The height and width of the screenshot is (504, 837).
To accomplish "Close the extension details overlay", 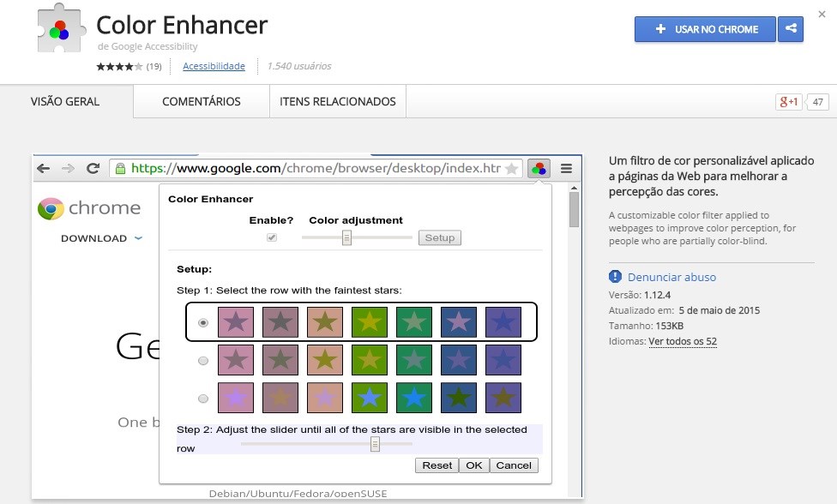I will [822, 14].
